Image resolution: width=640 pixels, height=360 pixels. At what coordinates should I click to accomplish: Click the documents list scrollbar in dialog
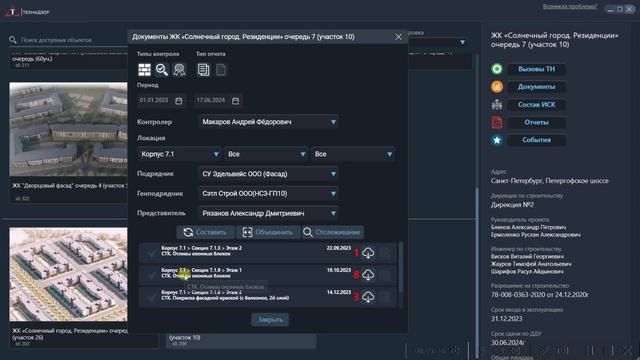pos(401,267)
